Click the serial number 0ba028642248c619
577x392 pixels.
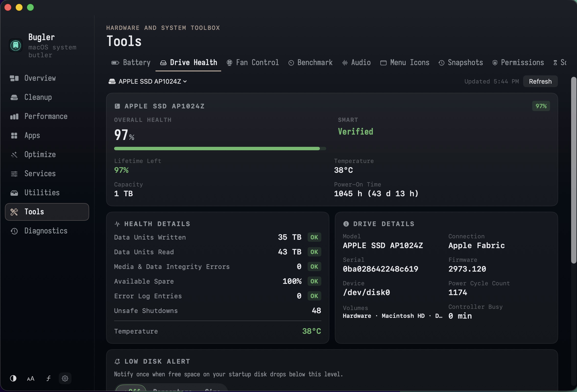coord(380,269)
